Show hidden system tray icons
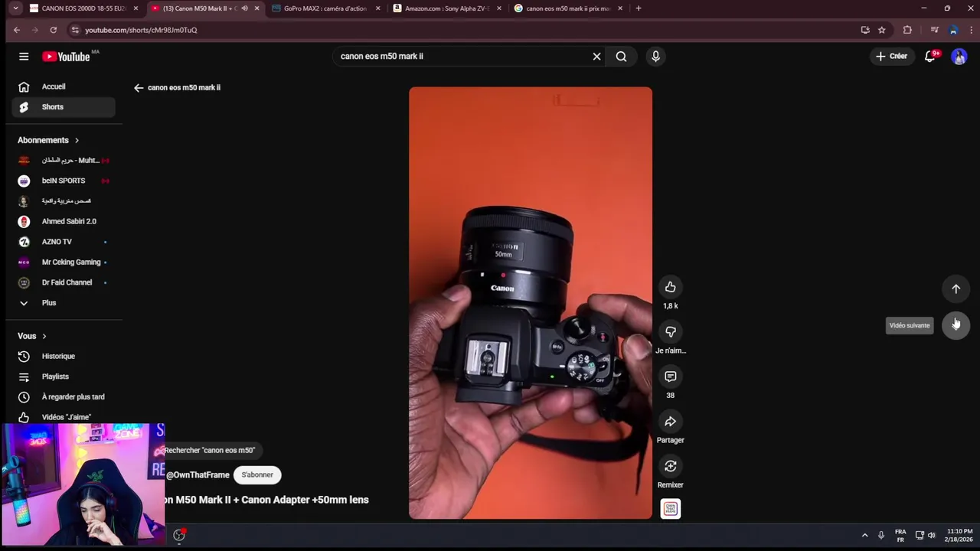Viewport: 980px width, 551px height. click(864, 535)
